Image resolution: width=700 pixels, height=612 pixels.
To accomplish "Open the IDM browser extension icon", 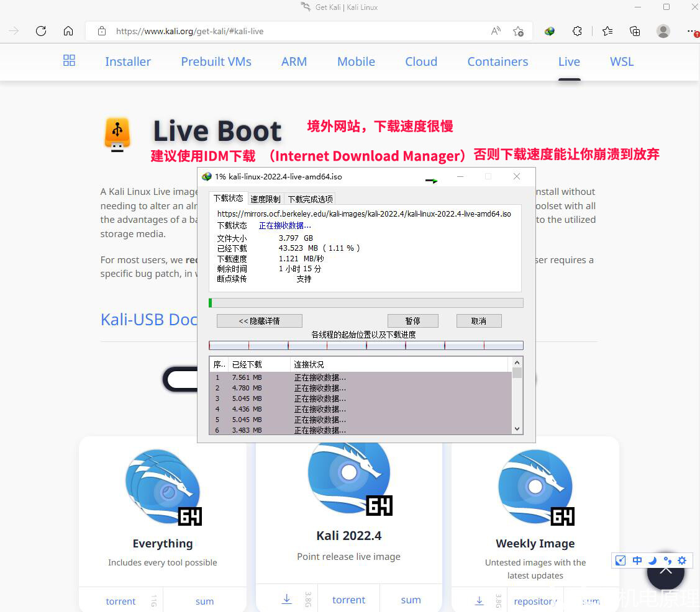I will coord(550,31).
